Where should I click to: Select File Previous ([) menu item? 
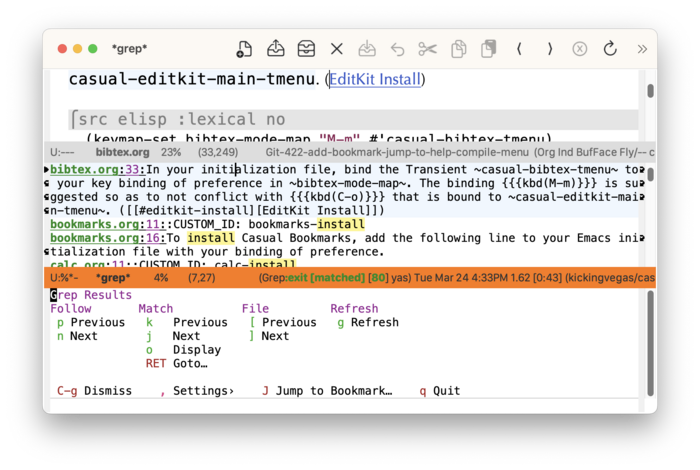coord(283,322)
